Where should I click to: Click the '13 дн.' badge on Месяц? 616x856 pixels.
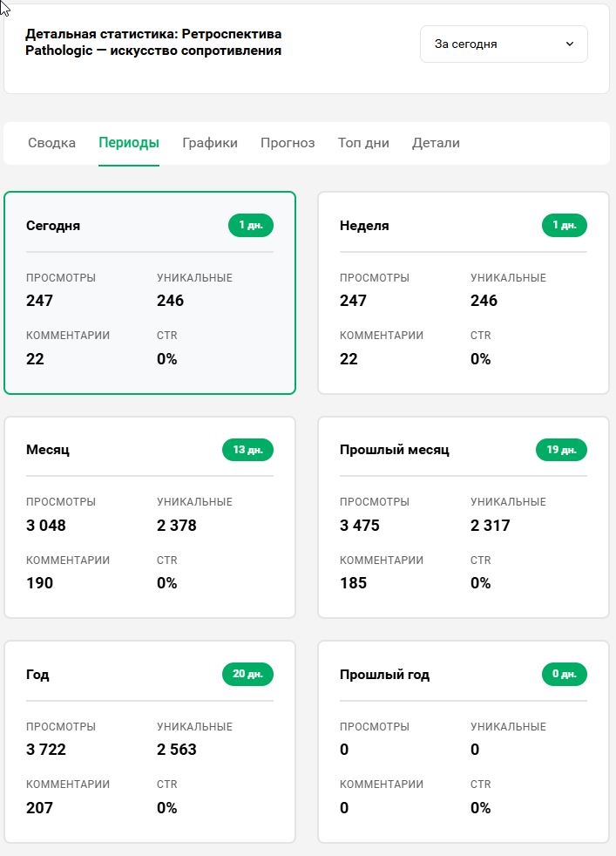tap(248, 451)
